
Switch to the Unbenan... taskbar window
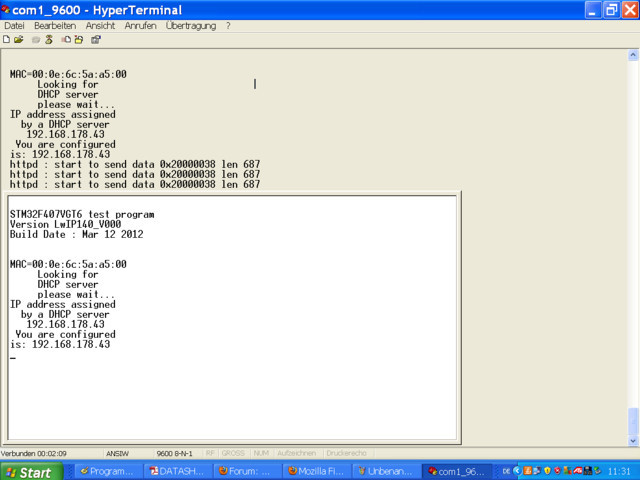[x=385, y=471]
